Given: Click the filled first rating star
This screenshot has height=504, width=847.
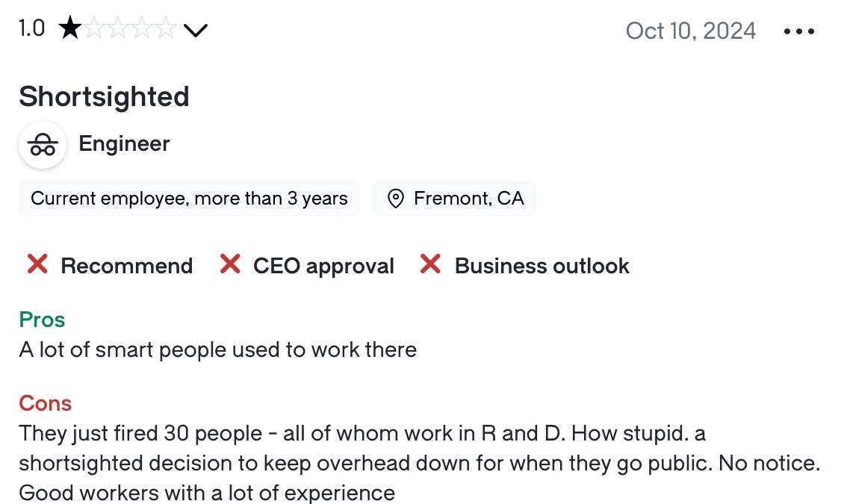Looking at the screenshot, I should click(70, 30).
